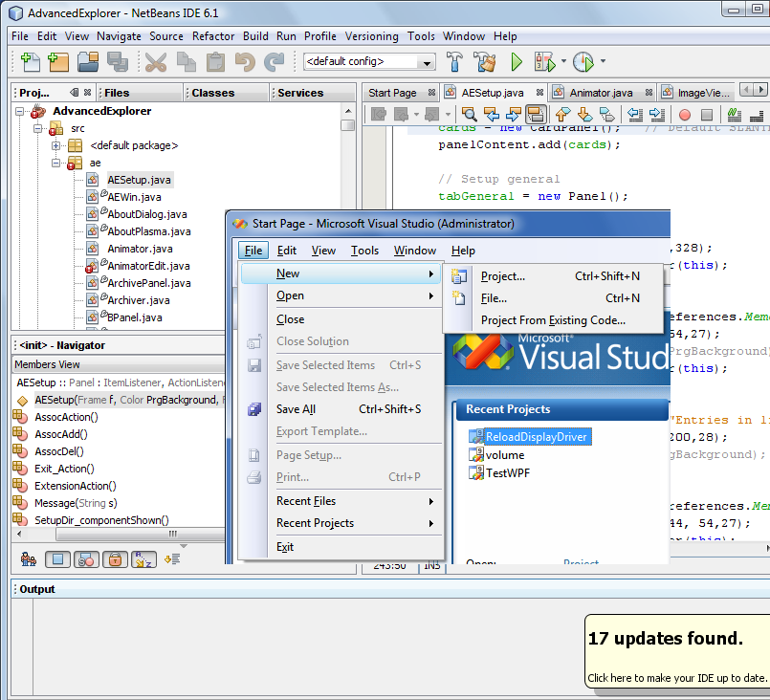770x700 pixels.
Task: Click Navigator horizontal scrollbar thumb
Action: (140, 534)
